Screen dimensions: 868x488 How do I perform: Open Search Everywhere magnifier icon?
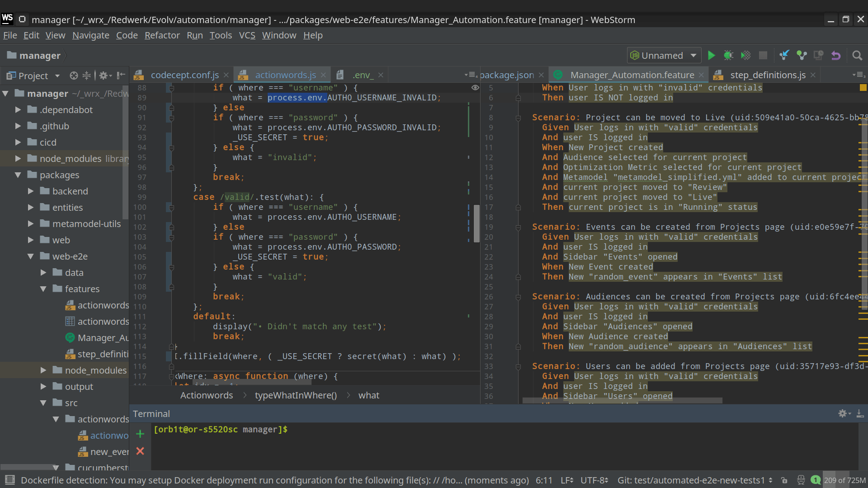pos(857,55)
